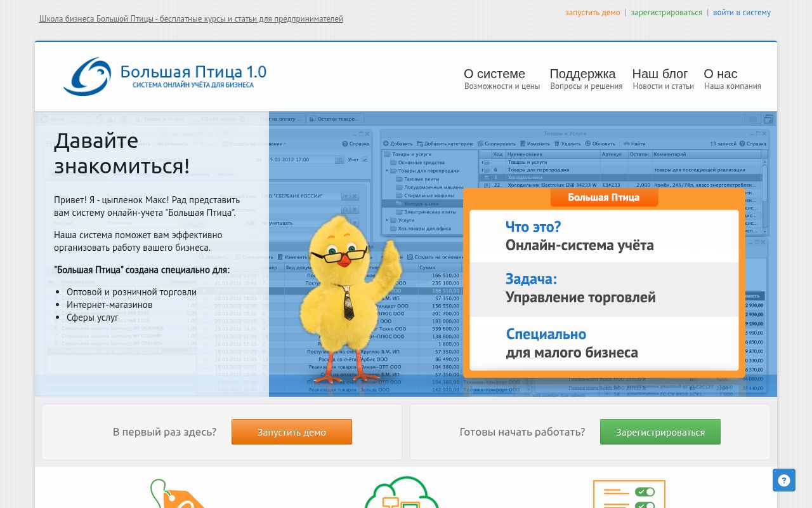Click the Добавить icon in Товары и Услуги toolbar
This screenshot has width=812, height=508.
point(386,144)
